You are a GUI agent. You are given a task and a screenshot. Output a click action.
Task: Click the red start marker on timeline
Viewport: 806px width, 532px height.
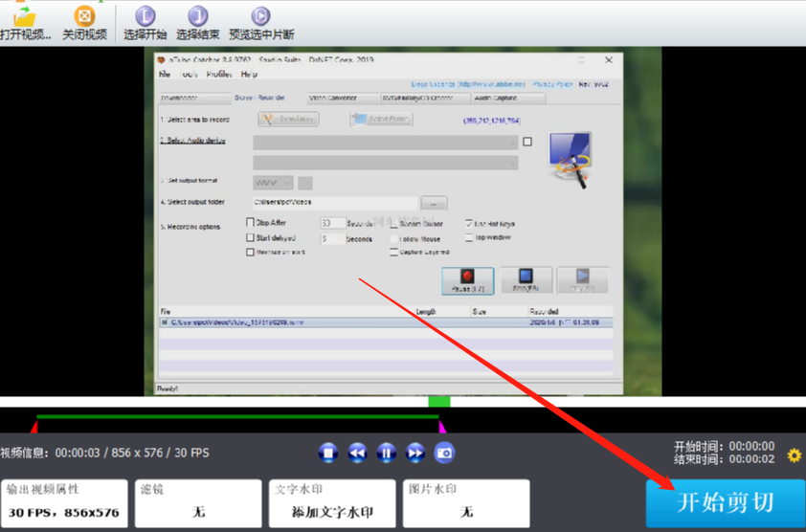pyautogui.click(x=34, y=427)
